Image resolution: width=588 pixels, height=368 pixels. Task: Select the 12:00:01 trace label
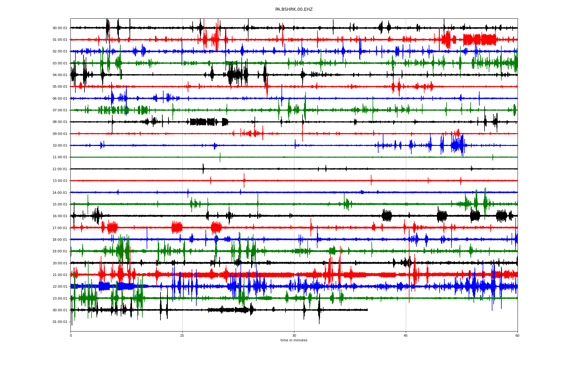pos(60,169)
